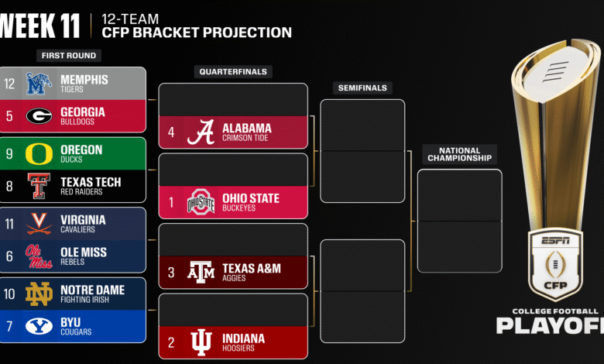The height and width of the screenshot is (364, 604).
Task: Select the Indiana Hoosiers trident logo
Action: [201, 342]
